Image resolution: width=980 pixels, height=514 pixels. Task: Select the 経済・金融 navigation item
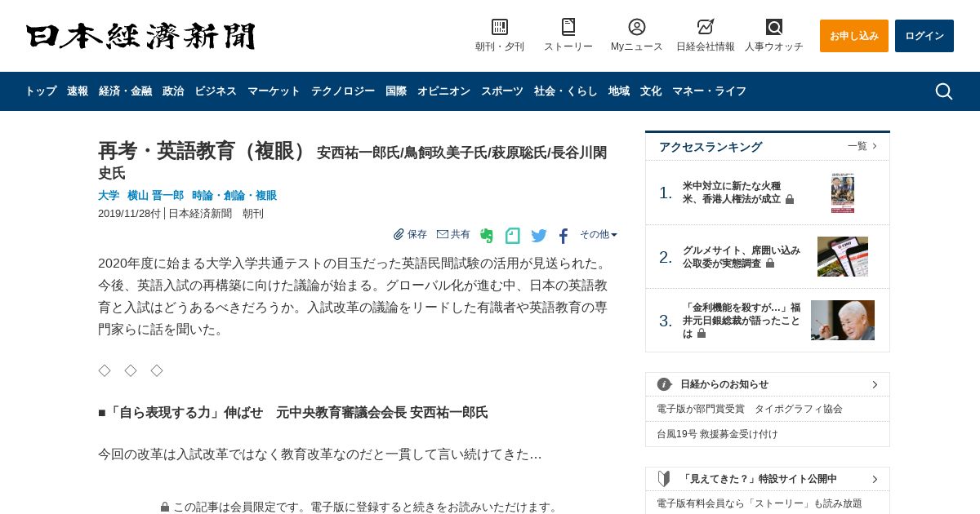click(125, 91)
